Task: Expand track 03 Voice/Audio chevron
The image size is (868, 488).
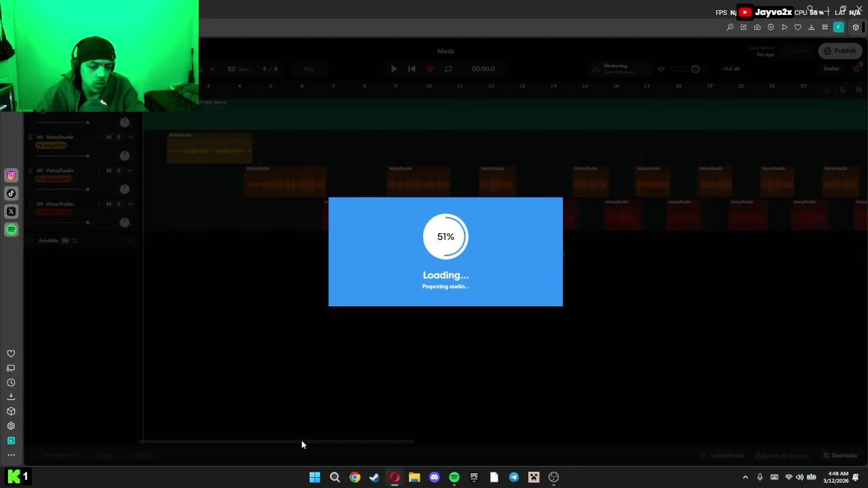Action: [x=130, y=171]
